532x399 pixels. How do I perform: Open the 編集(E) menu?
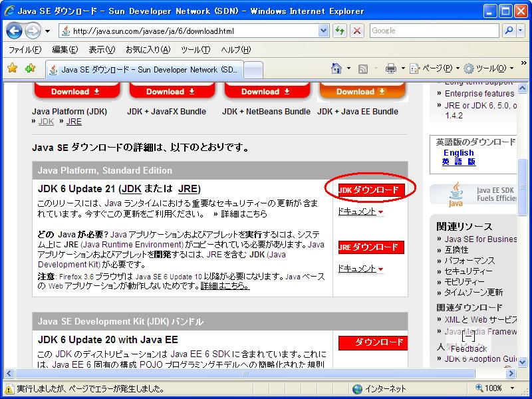(x=65, y=50)
